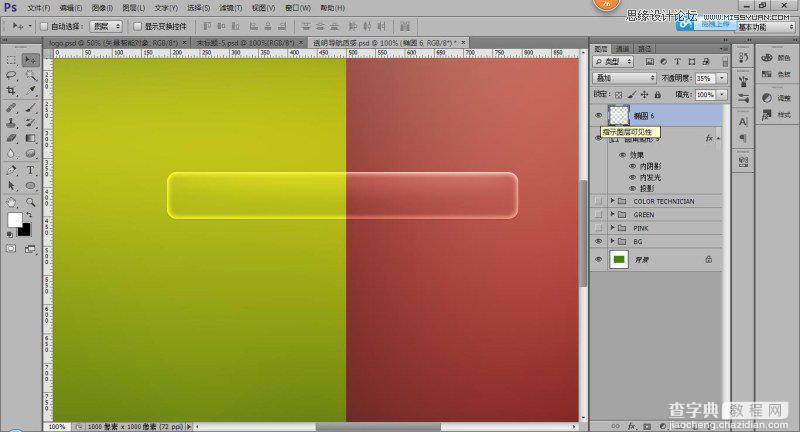This screenshot has width=800, height=432.
Task: Expand the BG group
Action: [x=612, y=241]
